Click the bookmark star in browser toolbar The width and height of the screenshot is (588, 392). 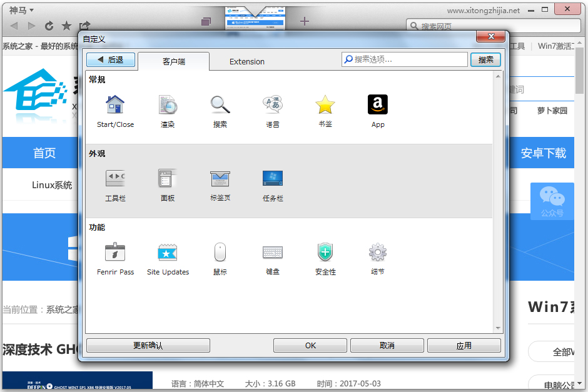tap(66, 26)
